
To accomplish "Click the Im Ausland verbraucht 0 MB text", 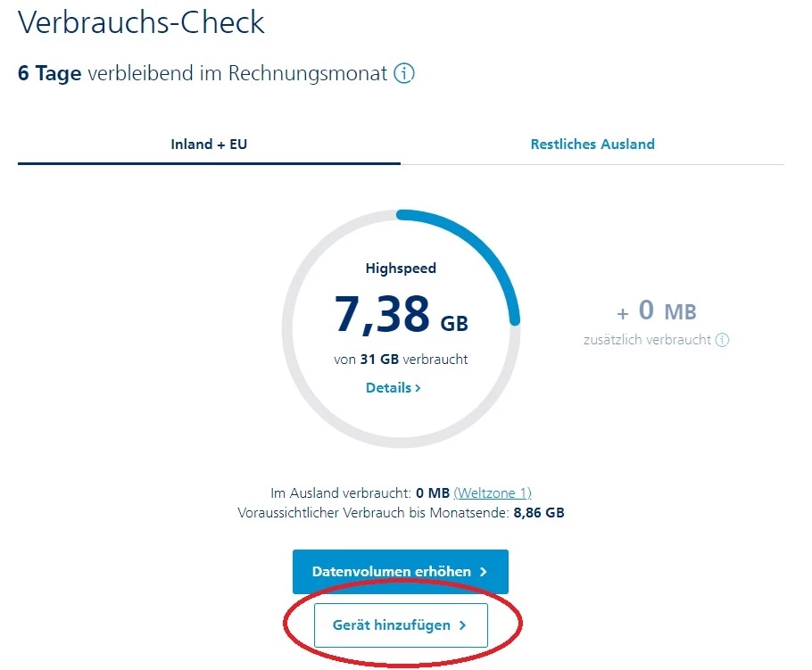I will point(360,493).
